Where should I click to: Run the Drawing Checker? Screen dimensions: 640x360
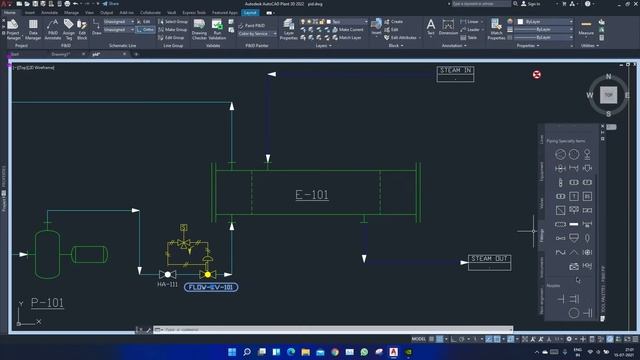point(199,29)
